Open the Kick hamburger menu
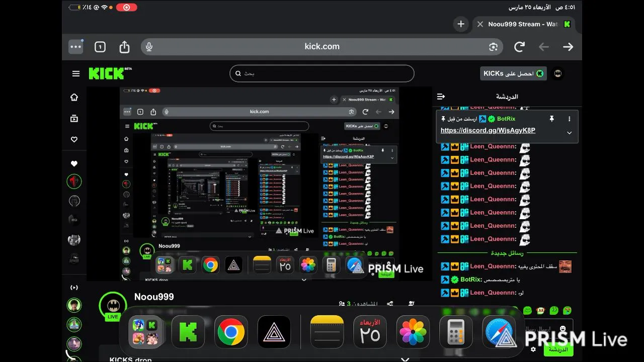This screenshot has width=644, height=362. coord(76,73)
